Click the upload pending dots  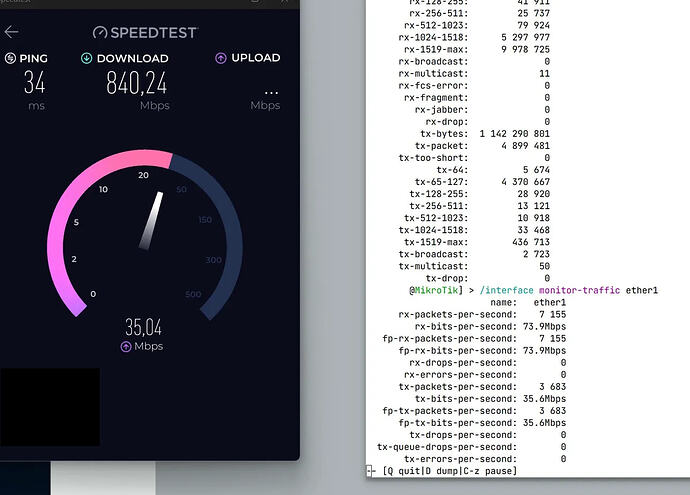coord(272,93)
